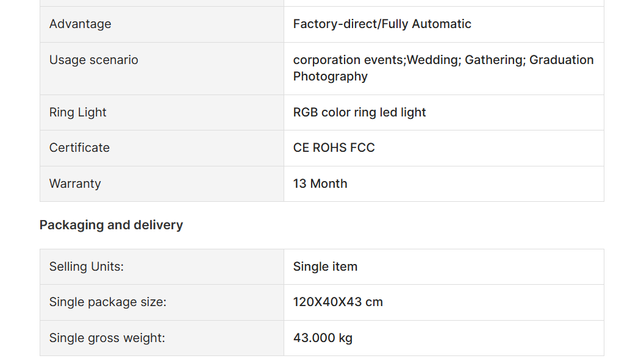
Task: Select the Single item value
Action: click(325, 267)
